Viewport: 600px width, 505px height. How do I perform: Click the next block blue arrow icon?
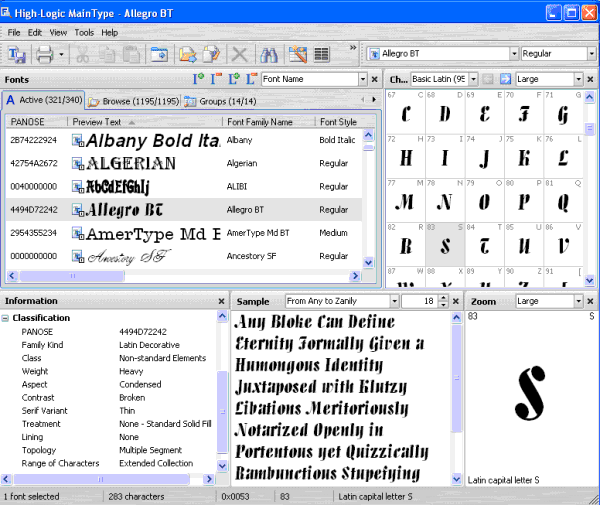[x=505, y=79]
